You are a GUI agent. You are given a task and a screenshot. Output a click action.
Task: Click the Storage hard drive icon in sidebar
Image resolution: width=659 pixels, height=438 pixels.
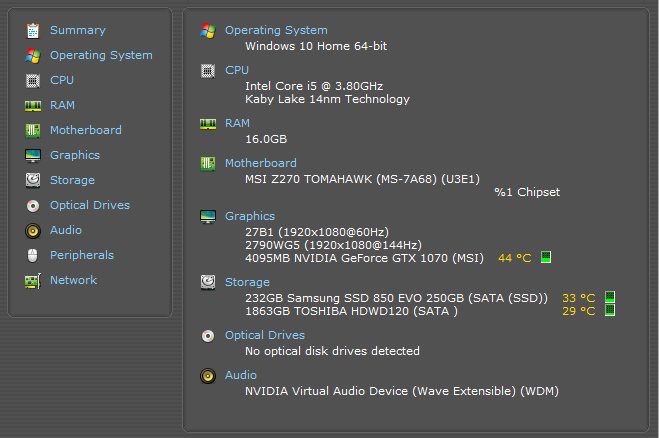[33, 180]
